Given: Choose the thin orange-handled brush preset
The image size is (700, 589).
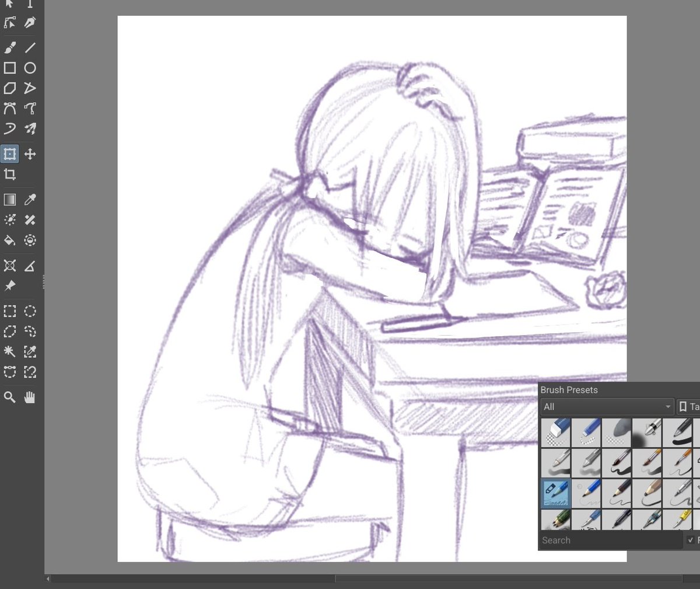Looking at the screenshot, I should (677, 463).
